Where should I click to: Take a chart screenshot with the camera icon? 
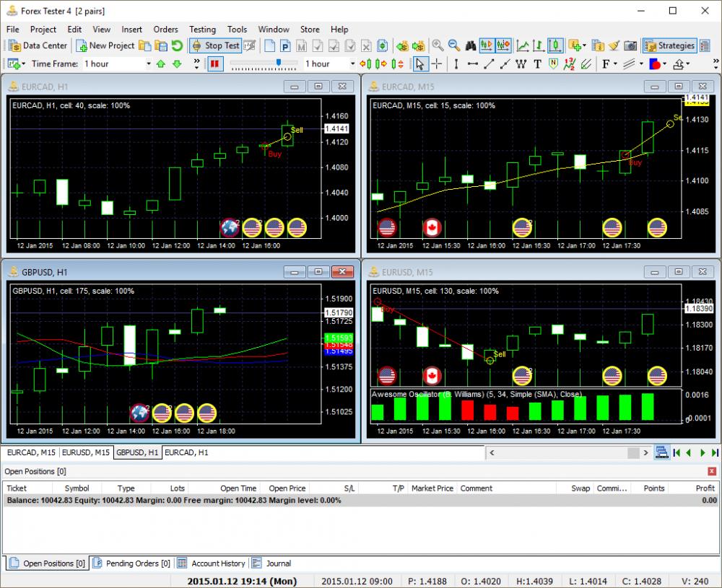tap(629, 45)
